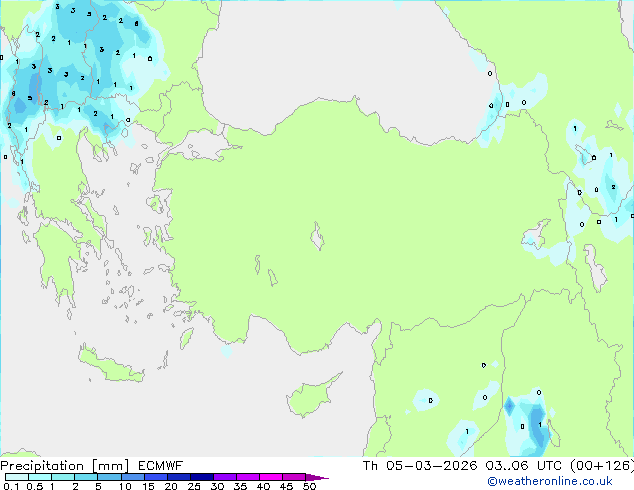The image size is (634, 490).
Task: Pick the 10–15 mm legend color box
Action: 132,477
